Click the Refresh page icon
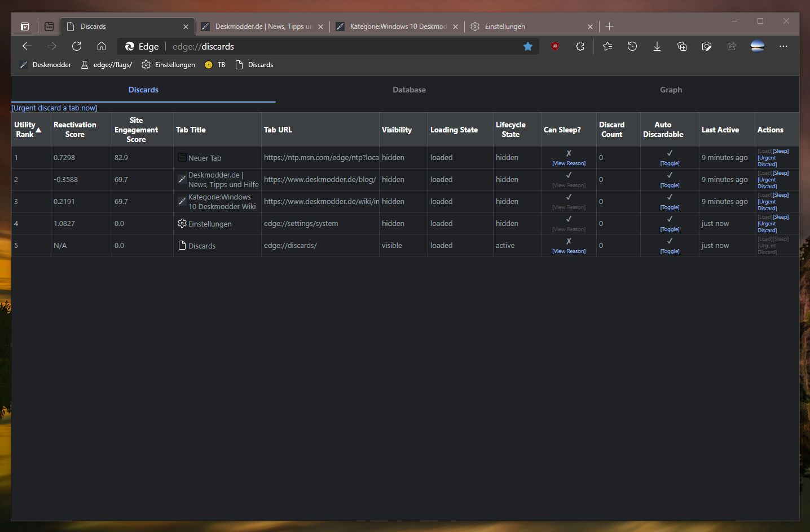This screenshot has width=810, height=532. click(x=77, y=46)
